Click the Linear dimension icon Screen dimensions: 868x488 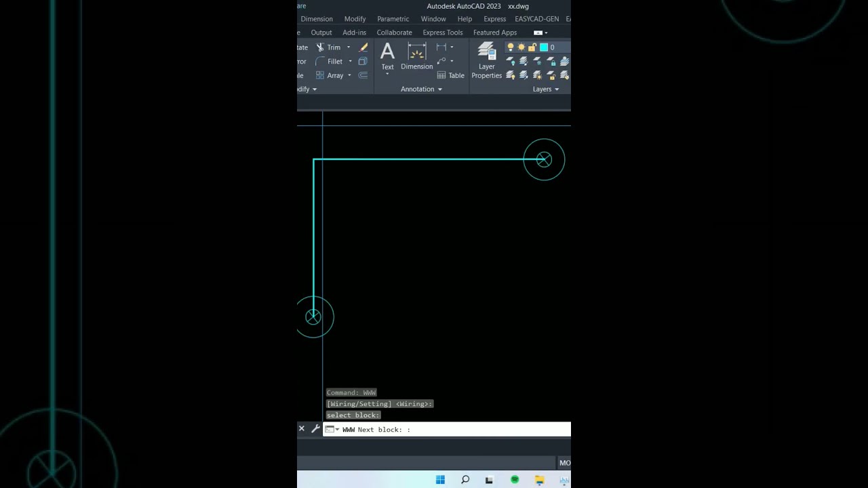(441, 47)
